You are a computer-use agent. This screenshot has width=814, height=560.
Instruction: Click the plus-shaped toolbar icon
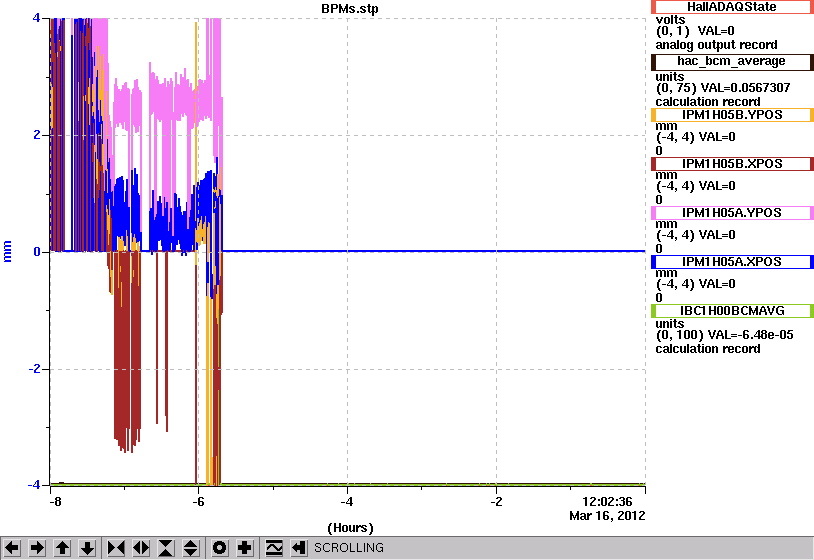pyautogui.click(x=245, y=548)
